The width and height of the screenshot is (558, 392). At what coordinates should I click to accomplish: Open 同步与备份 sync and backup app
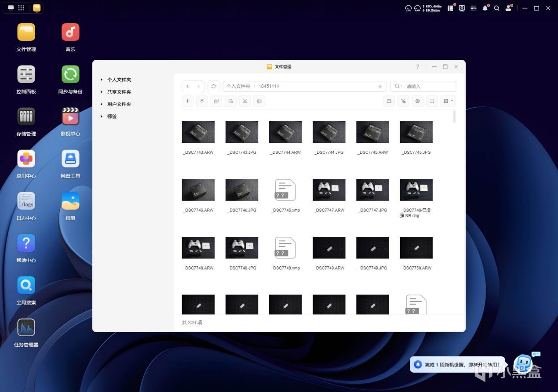(70, 75)
